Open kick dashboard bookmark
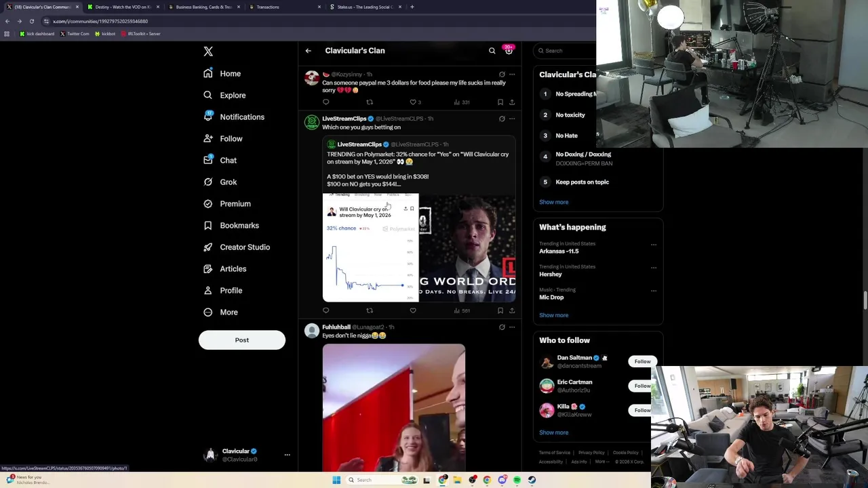The image size is (868, 488). pyautogui.click(x=37, y=34)
